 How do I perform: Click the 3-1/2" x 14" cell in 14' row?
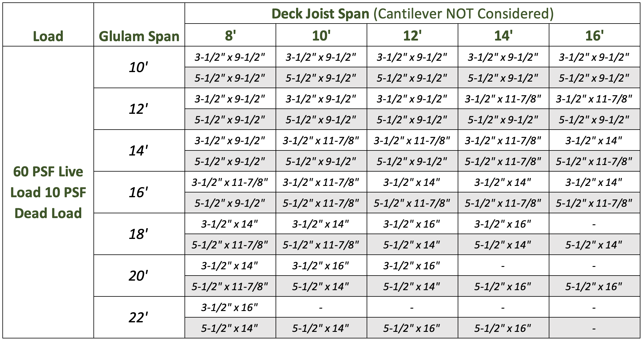[594, 140]
